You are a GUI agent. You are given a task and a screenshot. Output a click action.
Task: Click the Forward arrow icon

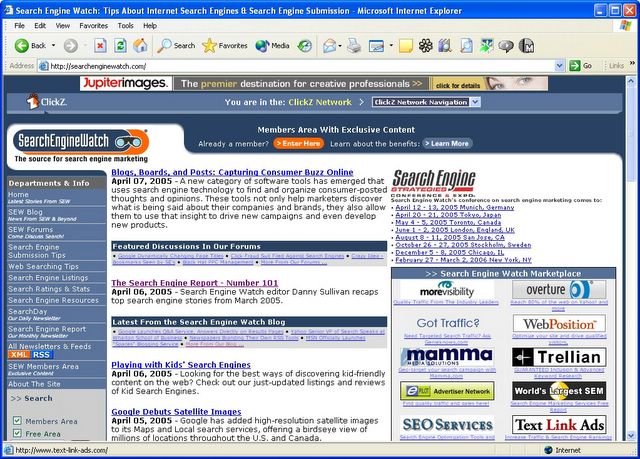tap(71, 46)
